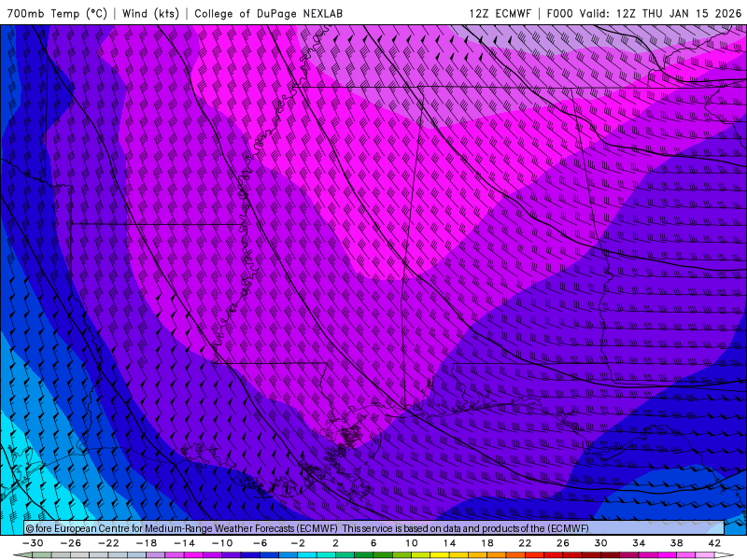The height and width of the screenshot is (560, 747).
Task: Click the 'F000' forecast hour label
Action: pyautogui.click(x=559, y=13)
